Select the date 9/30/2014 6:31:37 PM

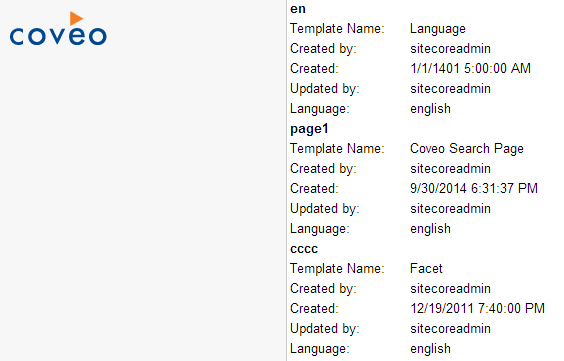pos(474,188)
